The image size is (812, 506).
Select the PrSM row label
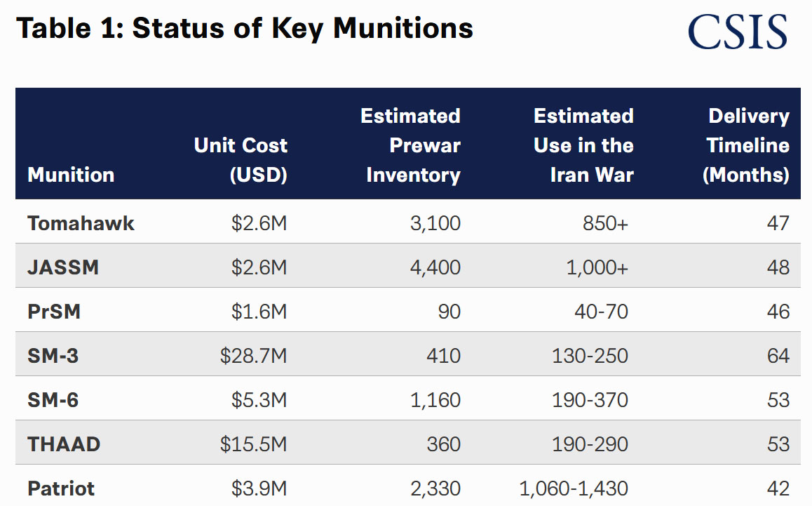(54, 312)
